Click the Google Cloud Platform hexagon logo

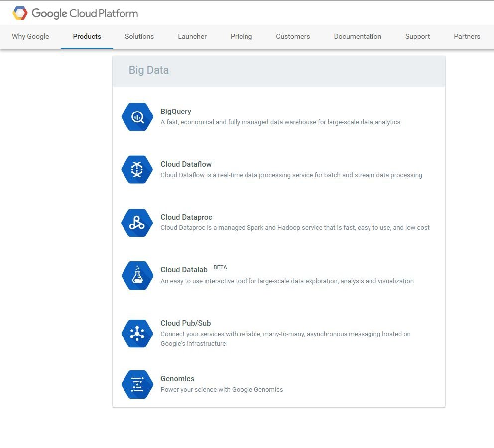(20, 13)
